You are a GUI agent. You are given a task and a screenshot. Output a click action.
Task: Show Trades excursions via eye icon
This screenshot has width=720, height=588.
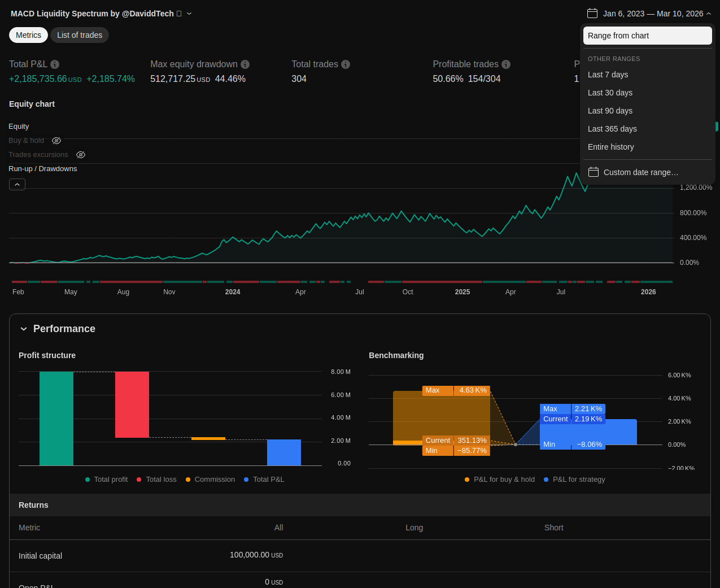coord(81,155)
